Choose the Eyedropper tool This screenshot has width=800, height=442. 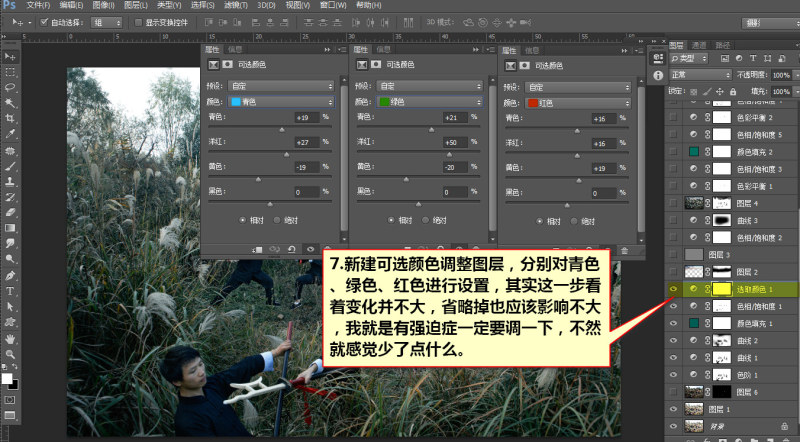pos(10,134)
